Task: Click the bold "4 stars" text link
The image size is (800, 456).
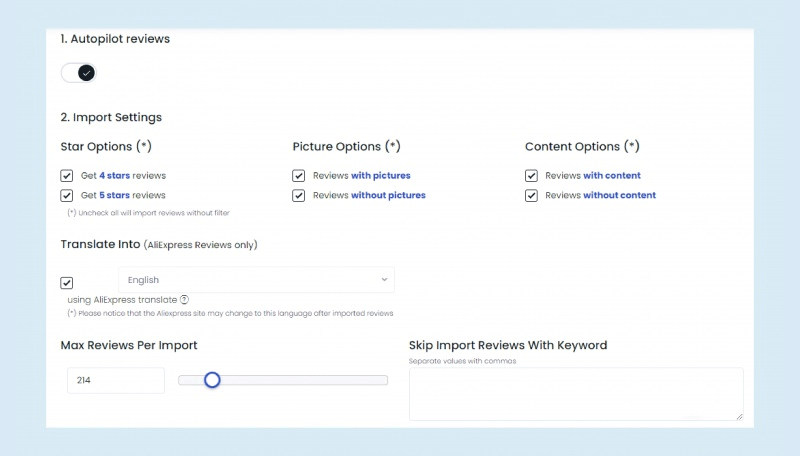Action: [x=115, y=176]
